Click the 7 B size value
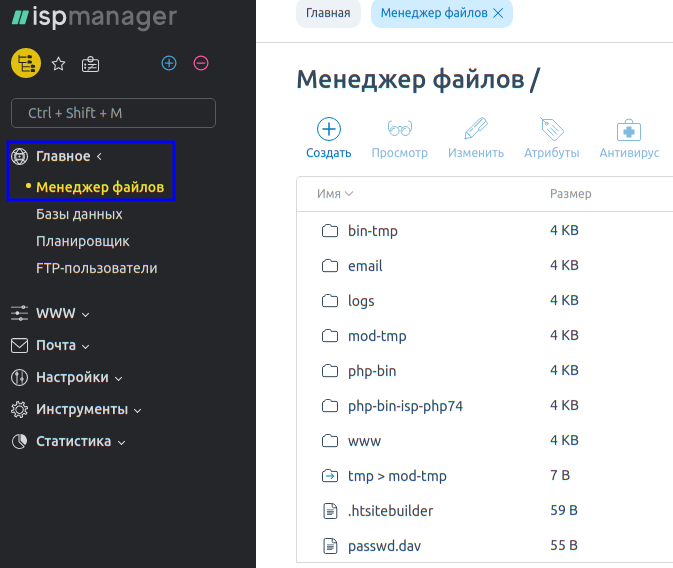This screenshot has width=673, height=568. coord(560,476)
